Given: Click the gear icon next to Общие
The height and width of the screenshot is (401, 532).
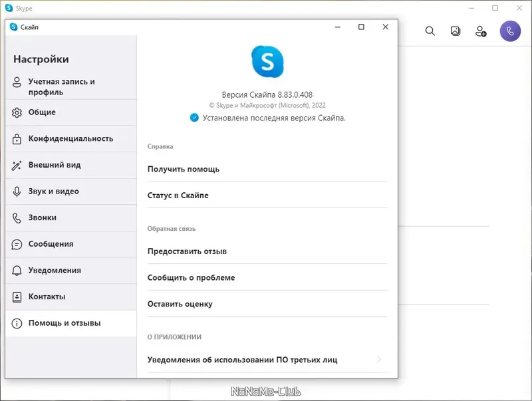Looking at the screenshot, I should pyautogui.click(x=17, y=112).
